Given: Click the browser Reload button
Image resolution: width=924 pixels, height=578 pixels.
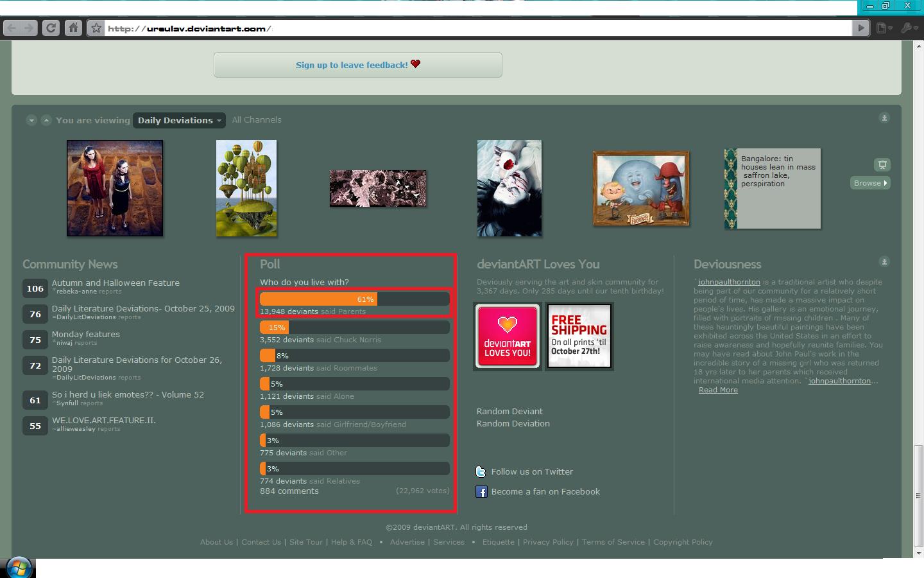Looking at the screenshot, I should coord(51,28).
